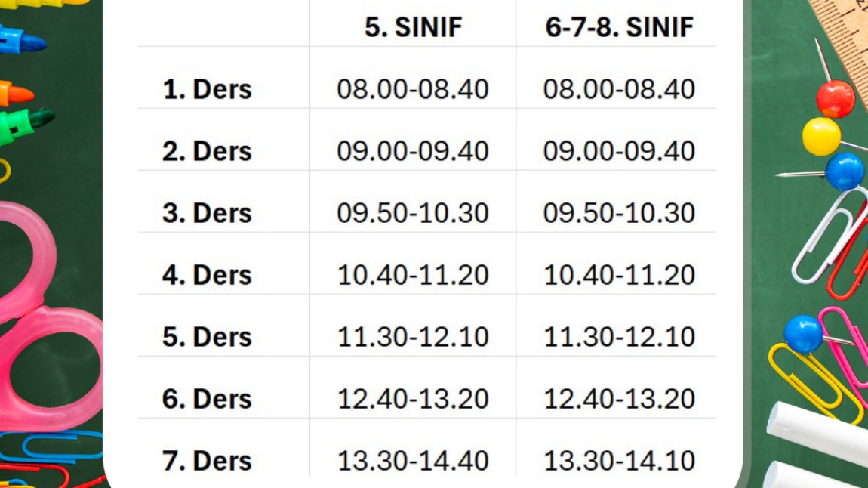The height and width of the screenshot is (488, 868).
Task: Click the yellow pushpin
Action: (821, 136)
